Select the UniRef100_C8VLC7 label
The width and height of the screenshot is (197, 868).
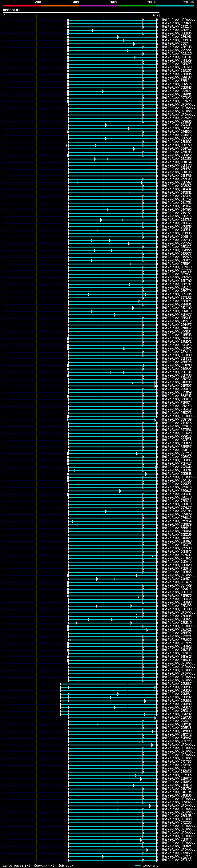tap(177, 507)
